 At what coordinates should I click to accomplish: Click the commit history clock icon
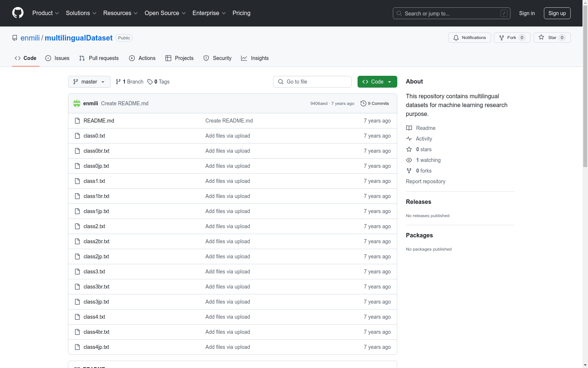point(363,103)
